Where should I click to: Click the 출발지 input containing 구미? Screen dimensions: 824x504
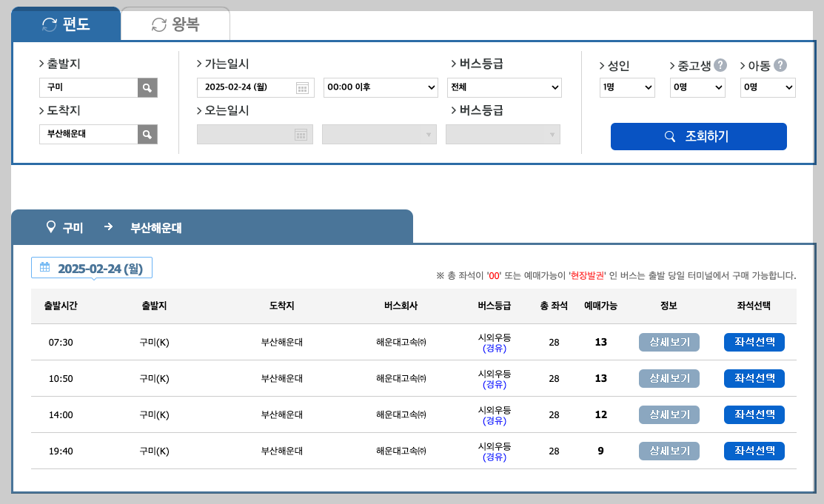tap(89, 87)
